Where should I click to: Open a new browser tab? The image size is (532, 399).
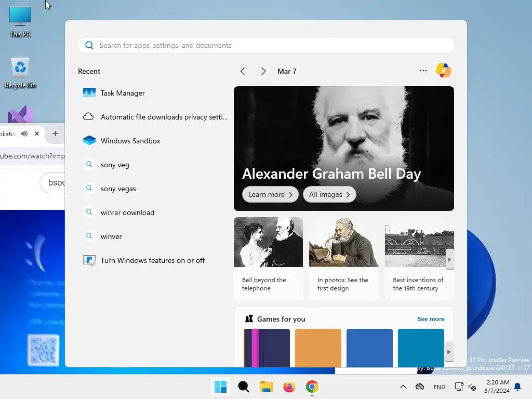coord(55,134)
